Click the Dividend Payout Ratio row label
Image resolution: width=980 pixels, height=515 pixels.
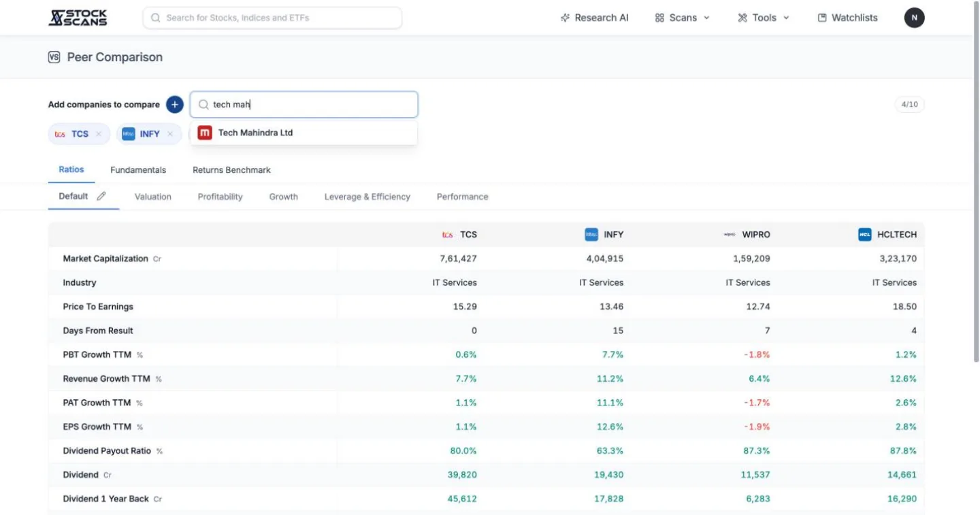(107, 451)
